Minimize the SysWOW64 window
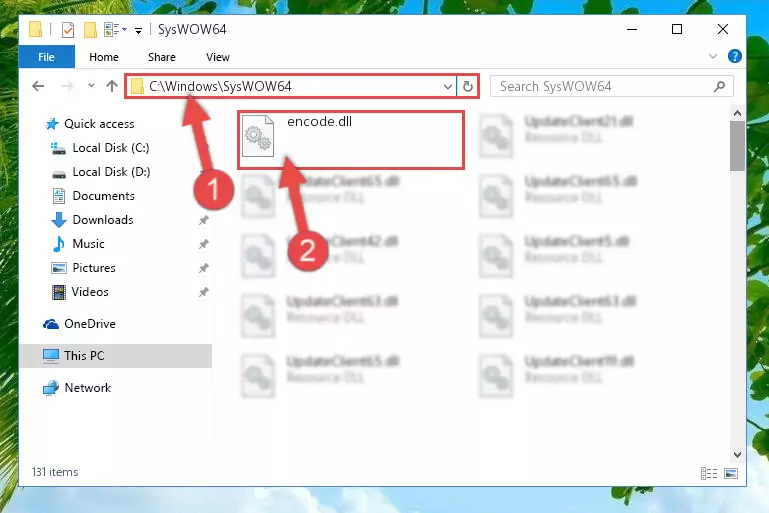Screen dimensions: 769x513 (632, 29)
